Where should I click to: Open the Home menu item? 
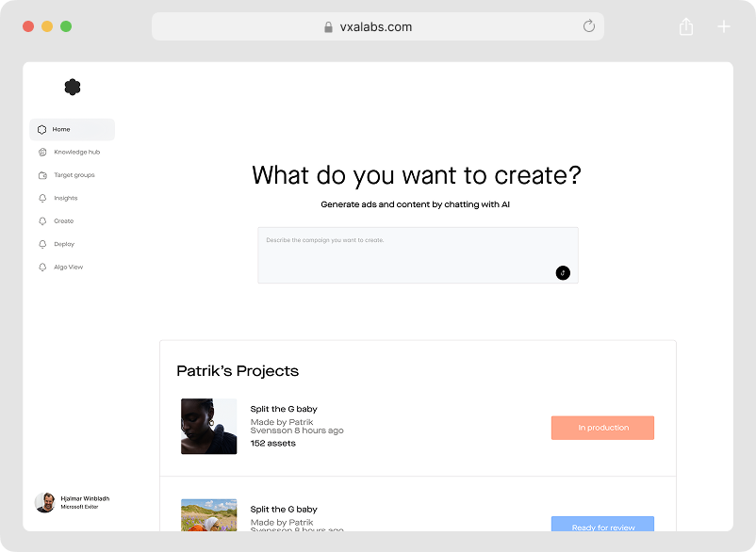tap(72, 130)
